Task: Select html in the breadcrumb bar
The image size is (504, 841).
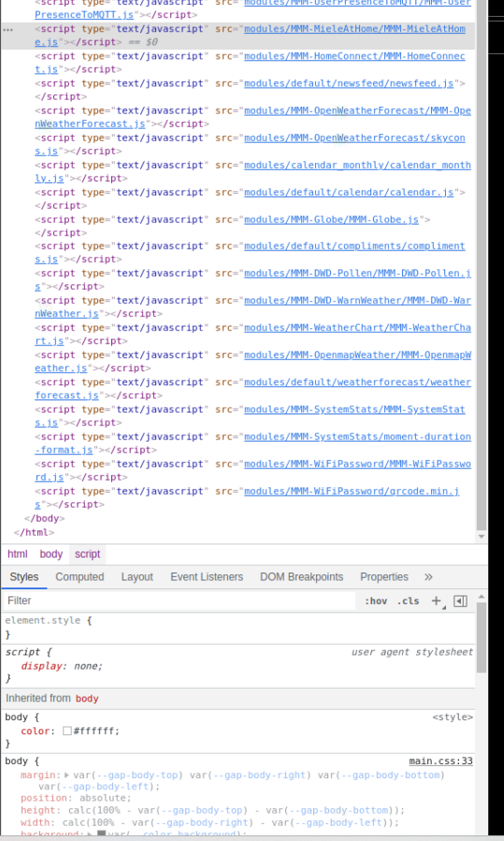Action: (x=17, y=554)
